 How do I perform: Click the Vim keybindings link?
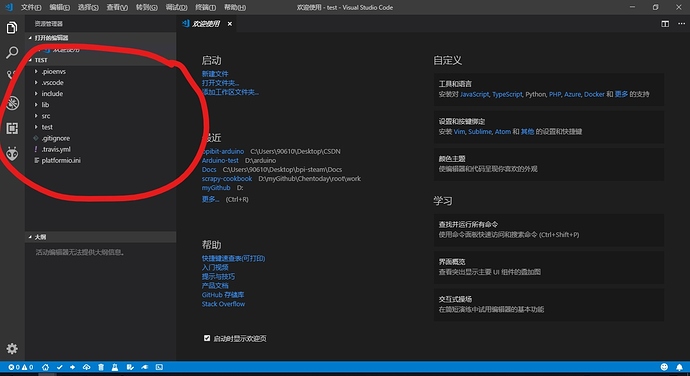pos(459,132)
